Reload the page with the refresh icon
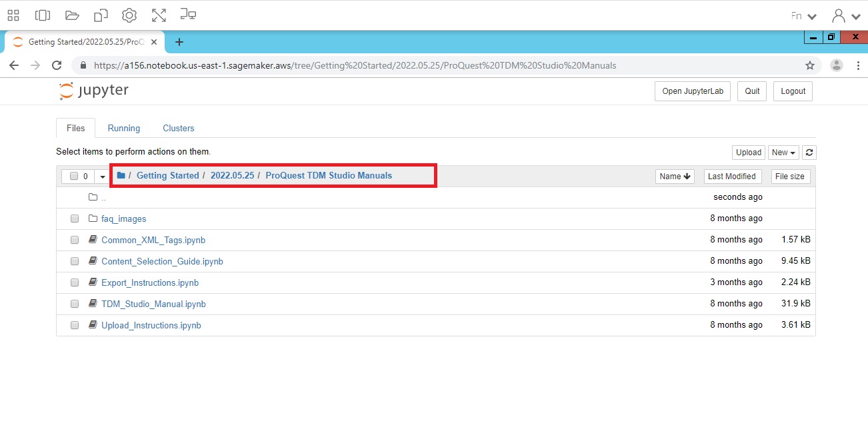 (x=57, y=65)
